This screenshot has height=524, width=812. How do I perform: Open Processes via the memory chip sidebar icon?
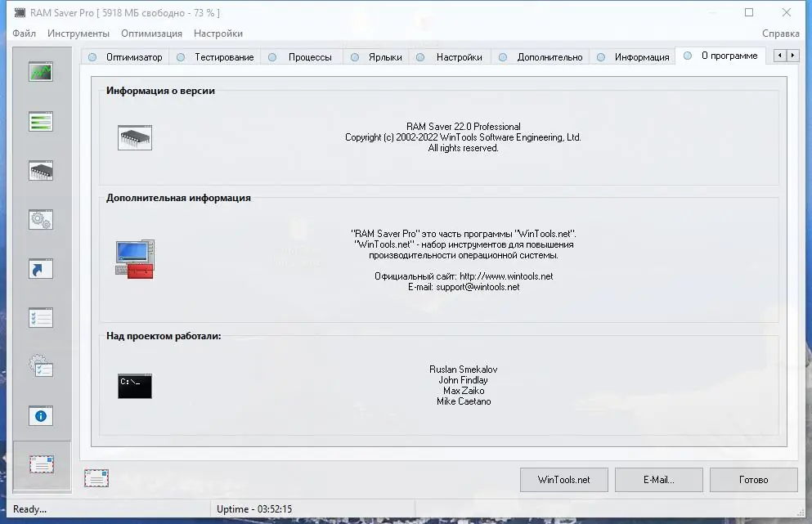click(x=41, y=170)
